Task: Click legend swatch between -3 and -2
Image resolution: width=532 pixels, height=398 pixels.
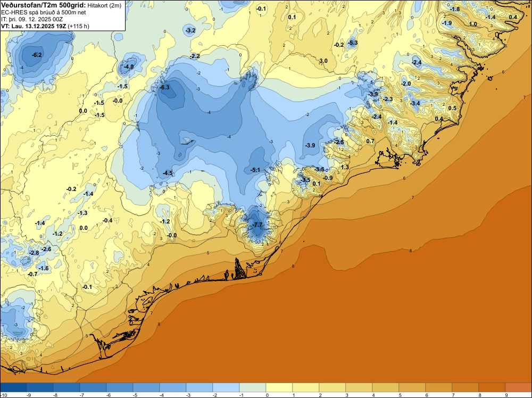Action: [x=199, y=387]
